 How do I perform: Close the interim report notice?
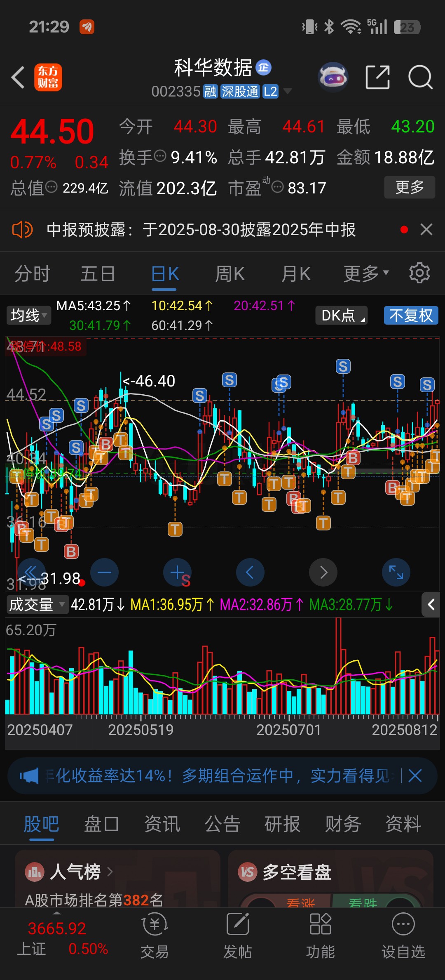426,229
